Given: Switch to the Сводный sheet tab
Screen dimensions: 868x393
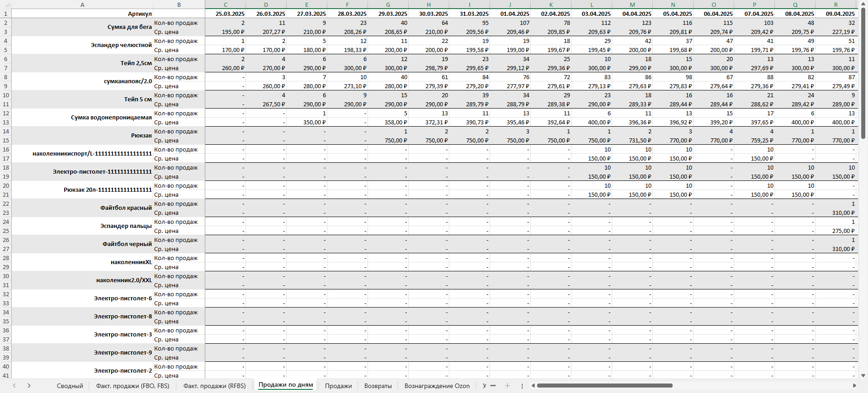Looking at the screenshot, I should pyautogui.click(x=70, y=386).
